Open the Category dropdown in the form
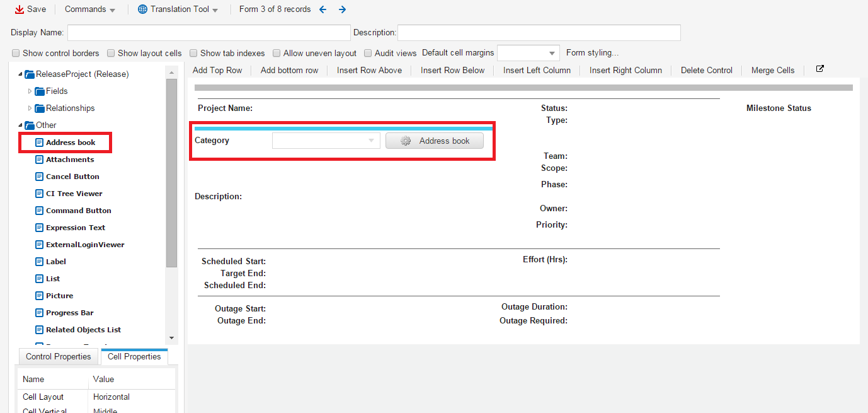868x413 pixels. (372, 140)
